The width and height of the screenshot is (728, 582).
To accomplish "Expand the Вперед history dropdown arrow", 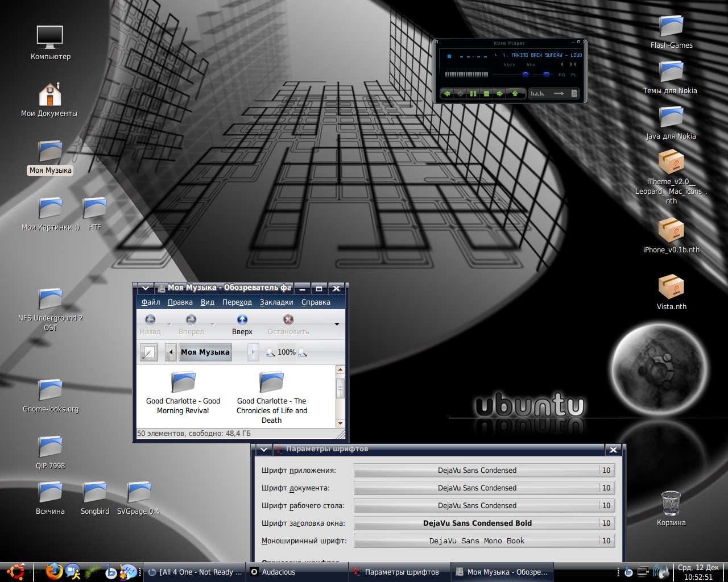I will click(213, 324).
